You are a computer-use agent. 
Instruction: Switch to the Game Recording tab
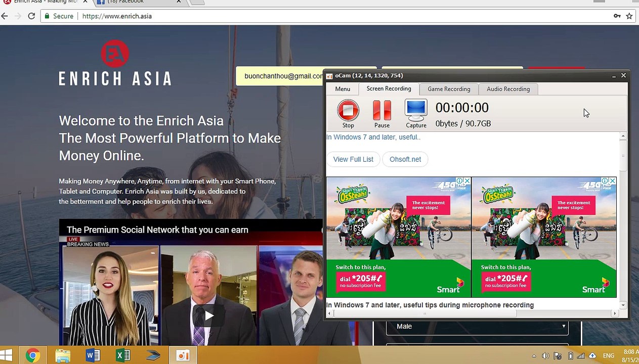click(449, 89)
